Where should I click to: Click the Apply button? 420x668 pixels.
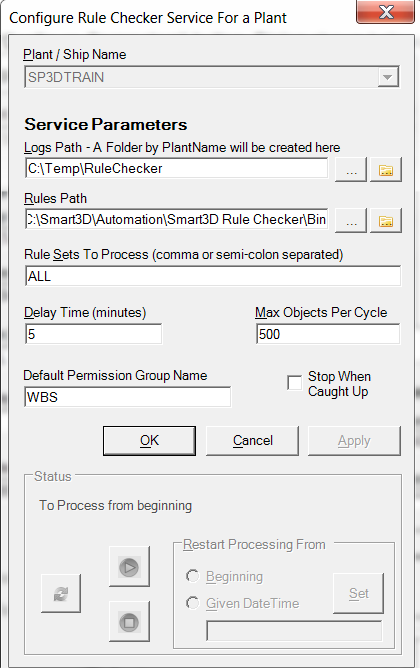pyautogui.click(x=354, y=441)
